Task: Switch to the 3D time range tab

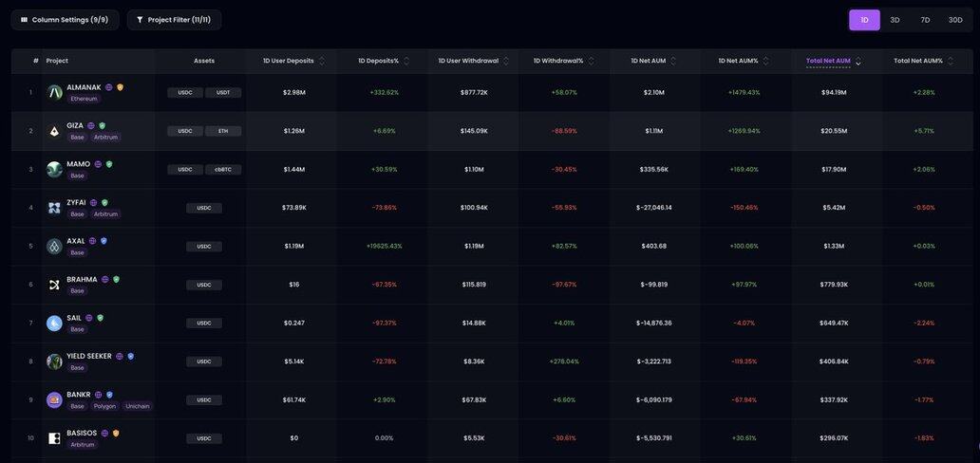Action: [895, 20]
